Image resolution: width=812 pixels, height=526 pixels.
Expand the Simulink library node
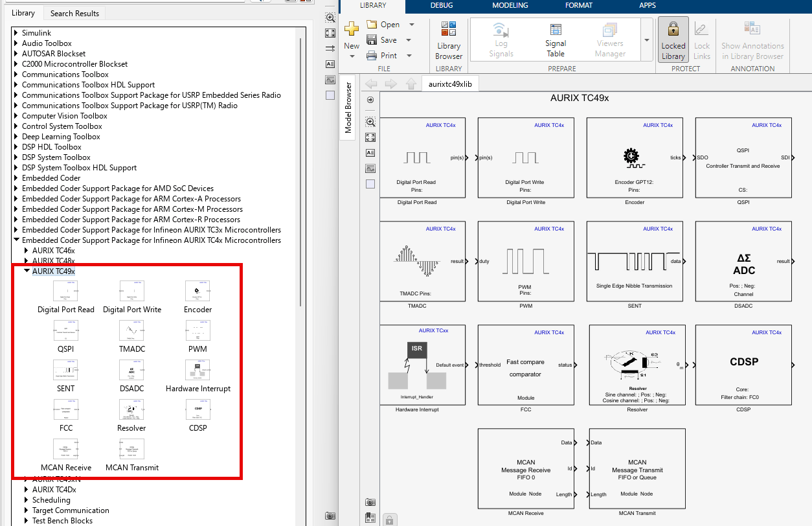pyautogui.click(x=16, y=33)
